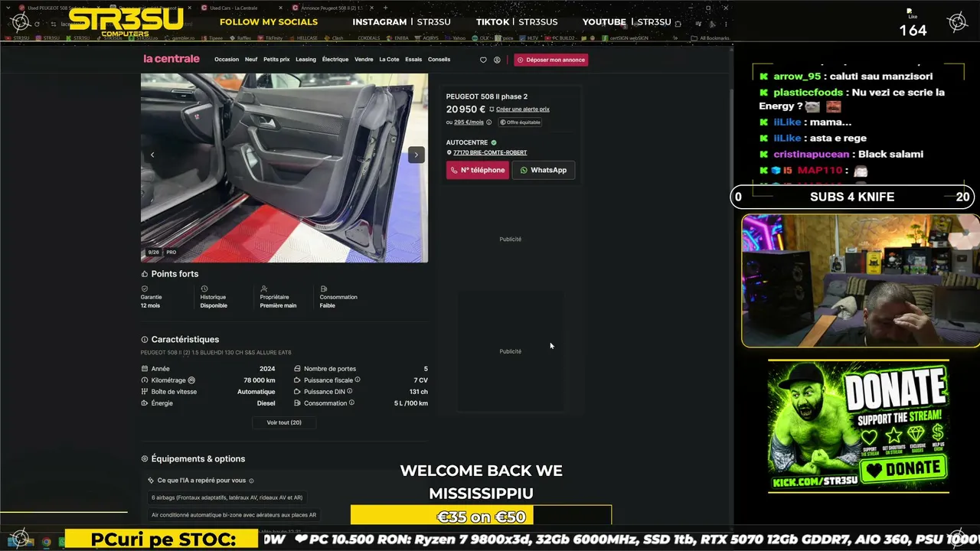Click the Déposer mon annonce button

click(551, 60)
